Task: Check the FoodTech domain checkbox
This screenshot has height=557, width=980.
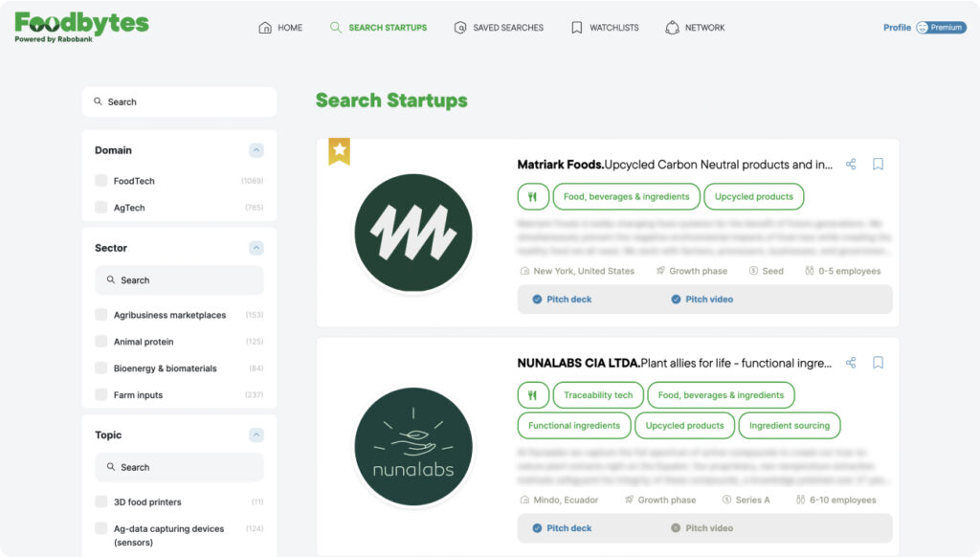Action: click(x=100, y=181)
